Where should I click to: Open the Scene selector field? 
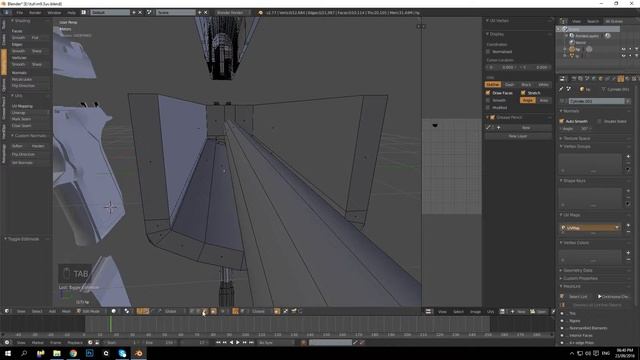176,13
